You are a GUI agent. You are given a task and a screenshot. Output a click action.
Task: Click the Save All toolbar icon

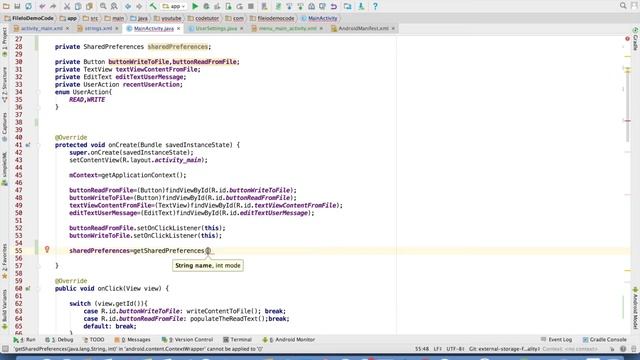point(17,6)
